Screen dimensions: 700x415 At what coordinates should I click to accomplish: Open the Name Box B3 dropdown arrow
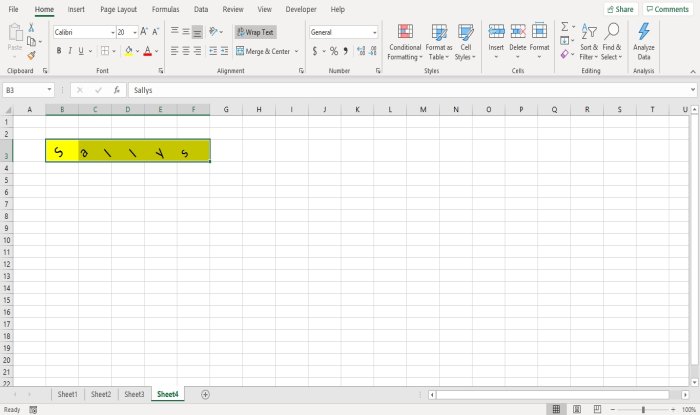[49, 90]
